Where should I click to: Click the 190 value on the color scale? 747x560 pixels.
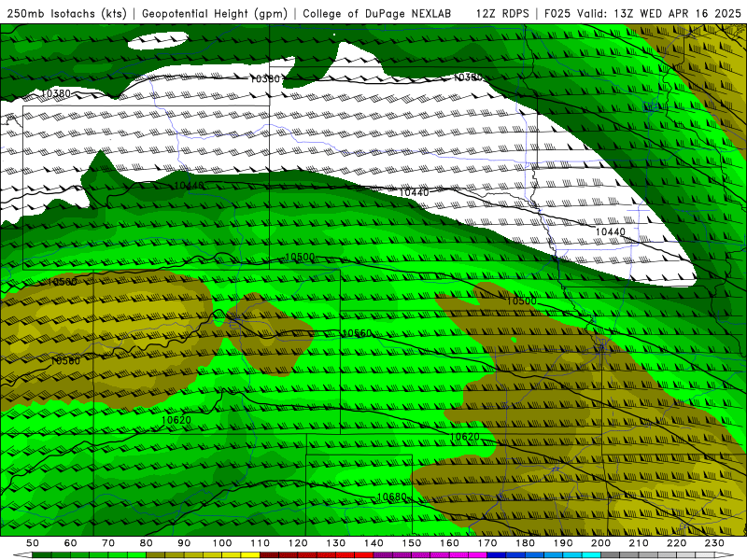[x=563, y=543]
